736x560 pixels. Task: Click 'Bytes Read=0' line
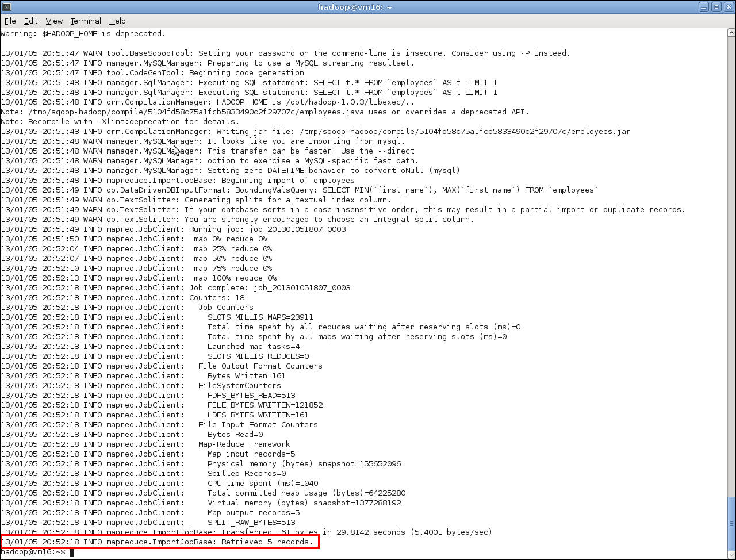point(132,435)
